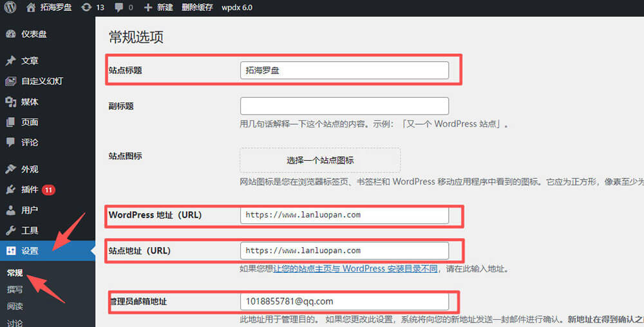The height and width of the screenshot is (327, 644).
Task: Open 文章 posts pin icon
Action: pyautogui.click(x=10, y=61)
